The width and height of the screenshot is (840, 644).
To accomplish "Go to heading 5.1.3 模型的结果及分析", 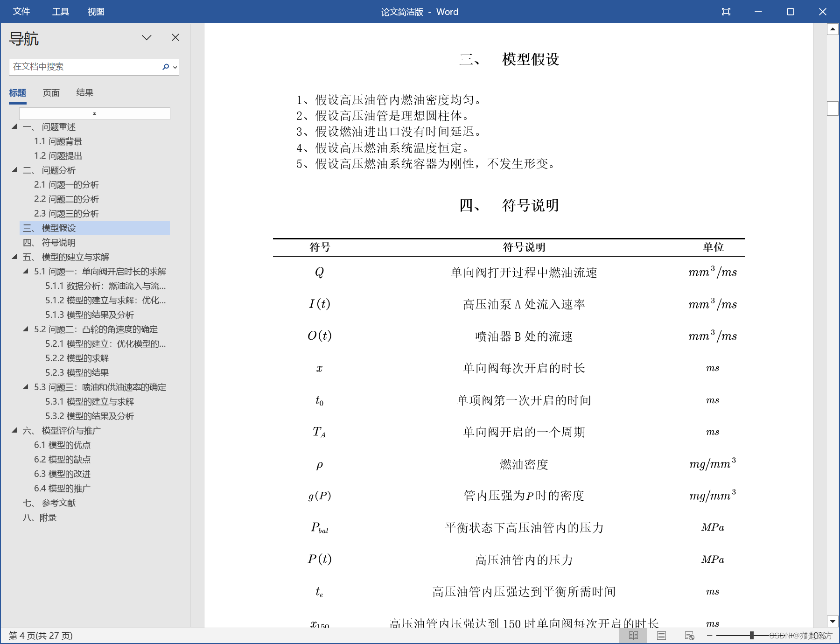I will (90, 315).
